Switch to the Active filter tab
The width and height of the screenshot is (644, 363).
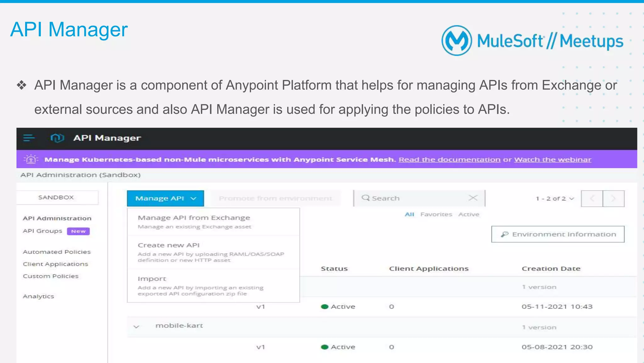point(469,214)
